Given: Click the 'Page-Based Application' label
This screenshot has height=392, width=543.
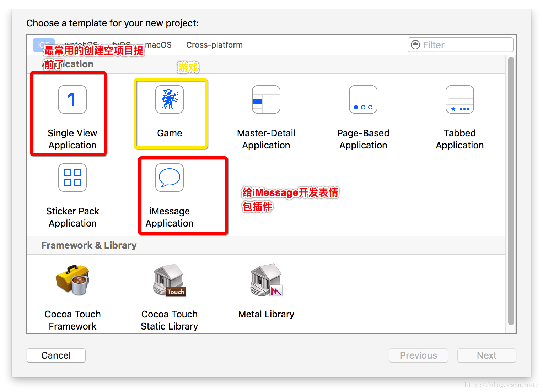Looking at the screenshot, I should click(363, 139).
